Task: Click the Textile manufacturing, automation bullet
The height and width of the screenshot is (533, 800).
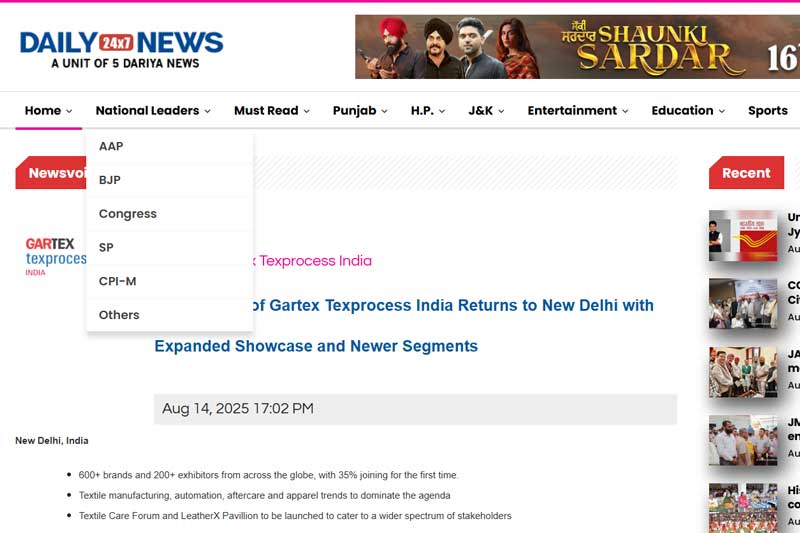Action: pos(264,495)
